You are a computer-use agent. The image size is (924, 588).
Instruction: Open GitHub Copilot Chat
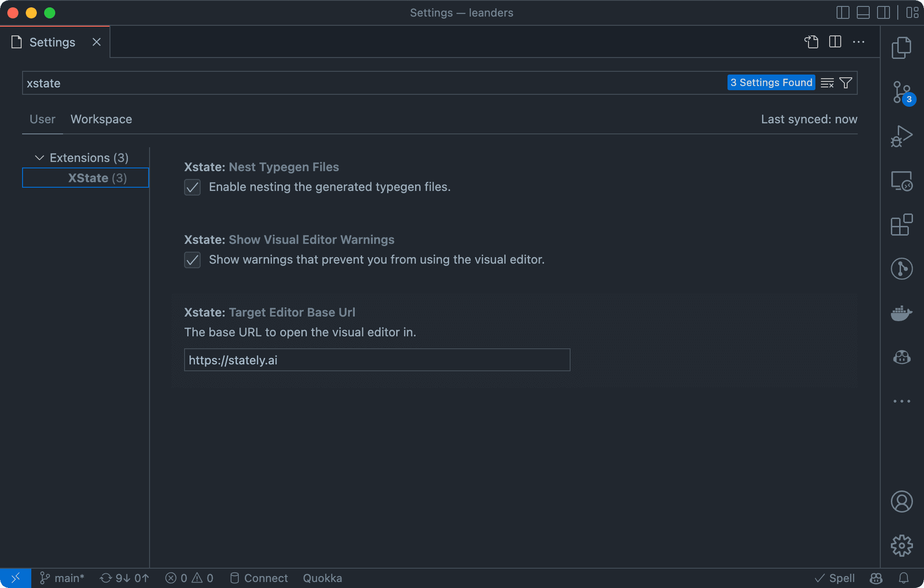902,357
